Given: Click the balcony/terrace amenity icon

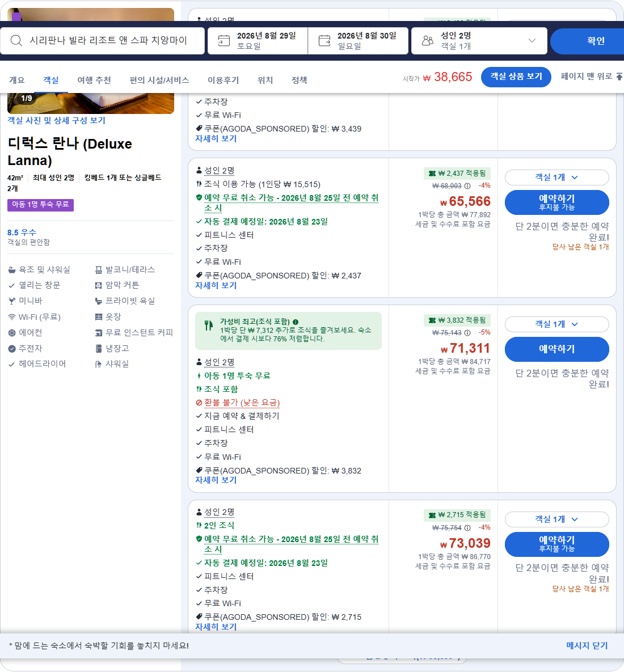Looking at the screenshot, I should coord(99,270).
